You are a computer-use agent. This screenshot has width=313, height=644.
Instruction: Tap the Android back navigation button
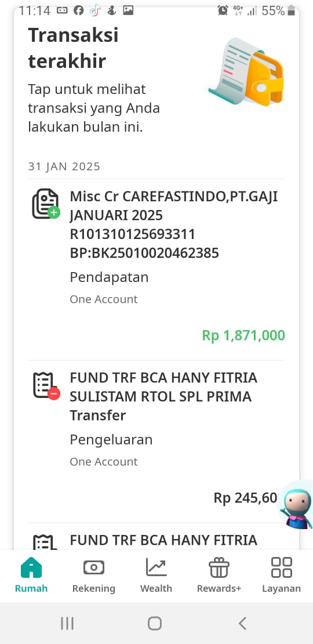[x=242, y=623]
